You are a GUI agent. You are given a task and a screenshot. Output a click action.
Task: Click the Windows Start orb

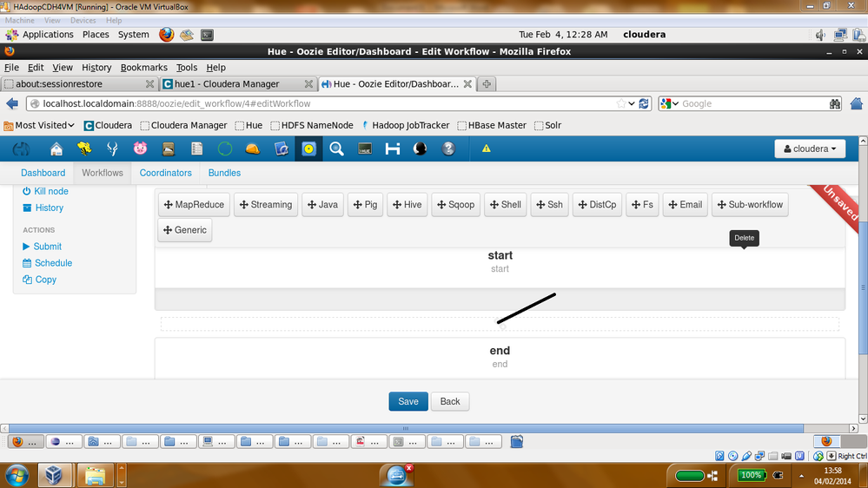click(x=17, y=475)
